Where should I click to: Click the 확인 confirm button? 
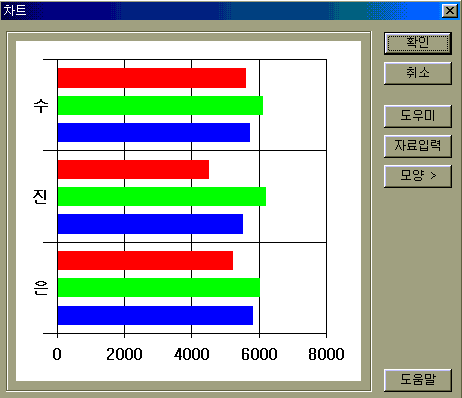pos(418,43)
